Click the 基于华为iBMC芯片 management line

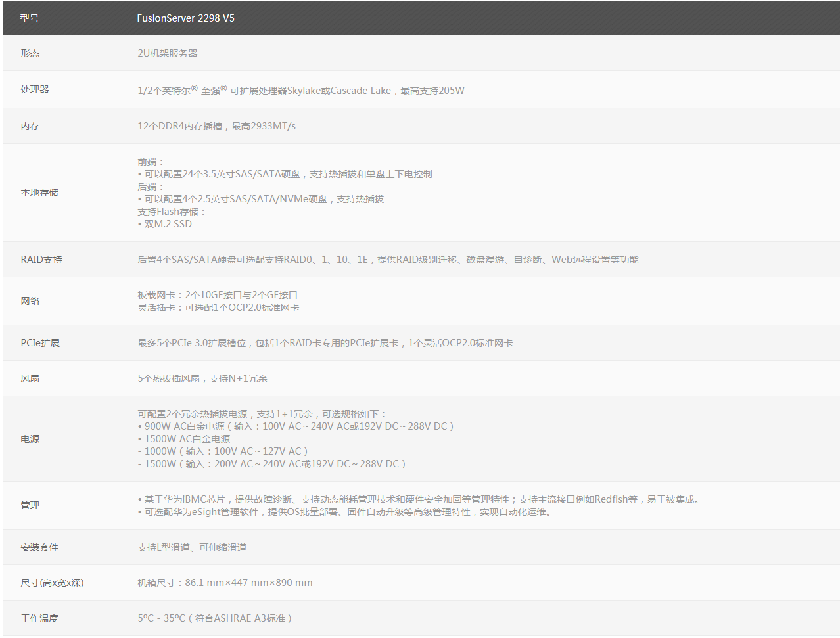tap(420, 499)
